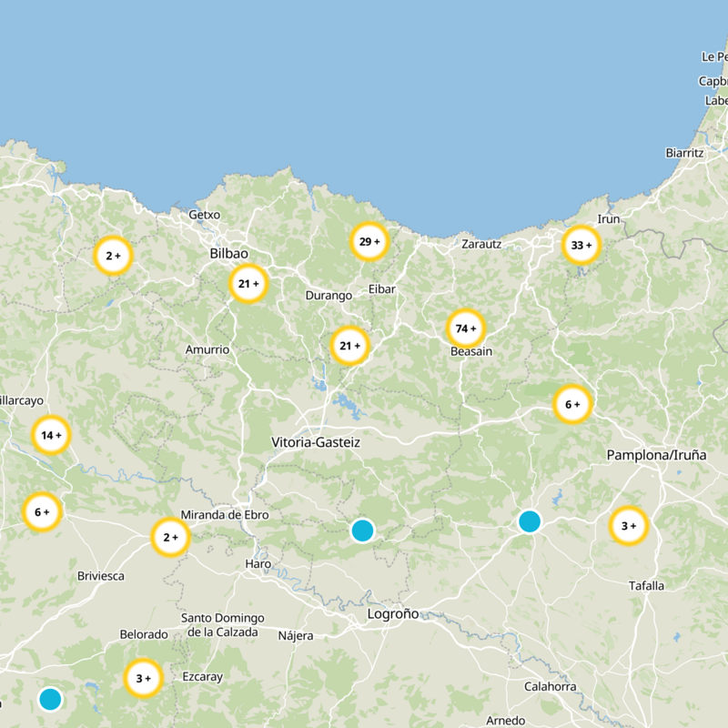Image resolution: width=728 pixels, height=728 pixels.
Task: Select the blue marker north of Logroño
Action: coord(362,531)
